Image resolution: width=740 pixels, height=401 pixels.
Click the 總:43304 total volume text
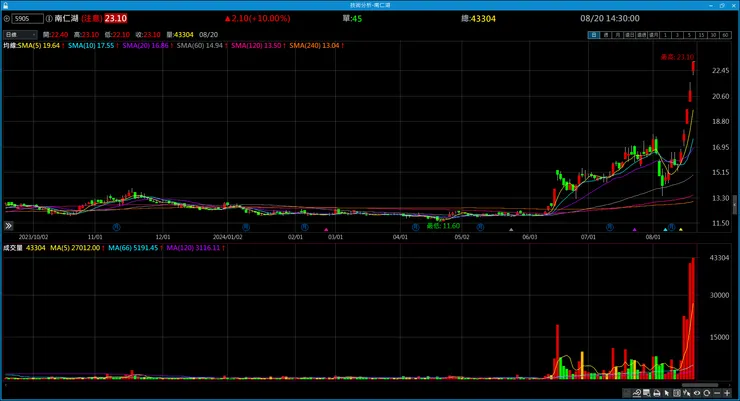click(x=479, y=18)
